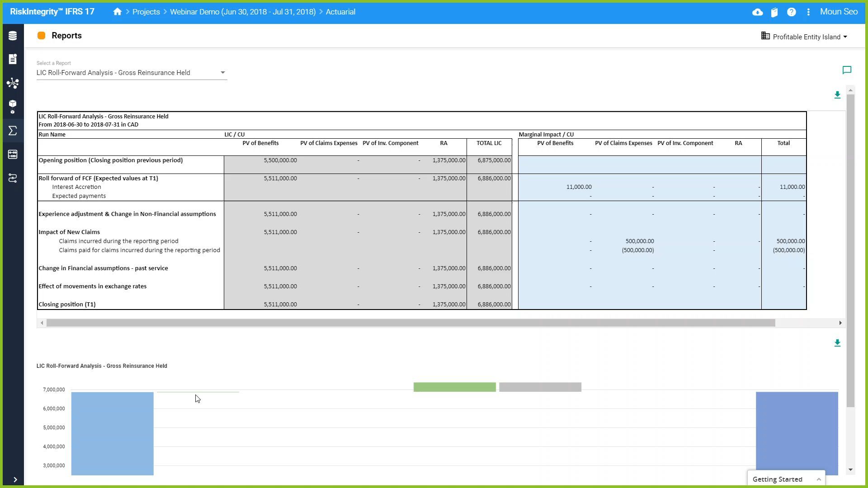Download the roll-forward chart
This screenshot has width=868, height=488.
coord(837,343)
